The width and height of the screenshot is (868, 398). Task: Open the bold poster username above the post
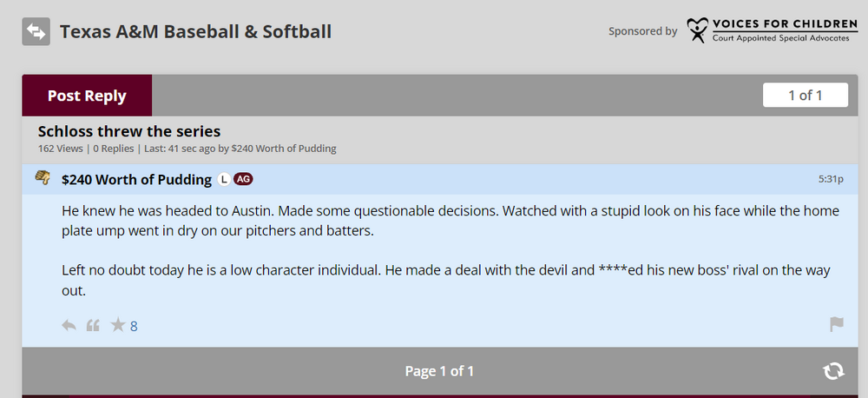tap(136, 180)
